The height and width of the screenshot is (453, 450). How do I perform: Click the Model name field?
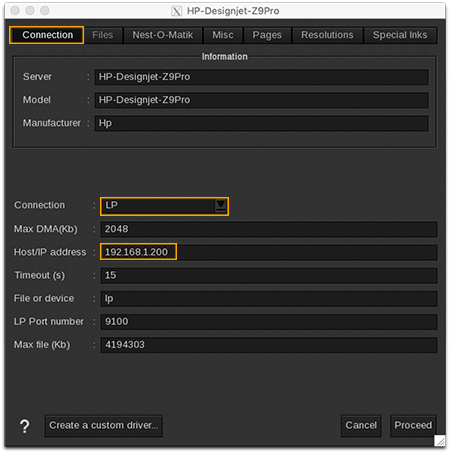click(261, 100)
